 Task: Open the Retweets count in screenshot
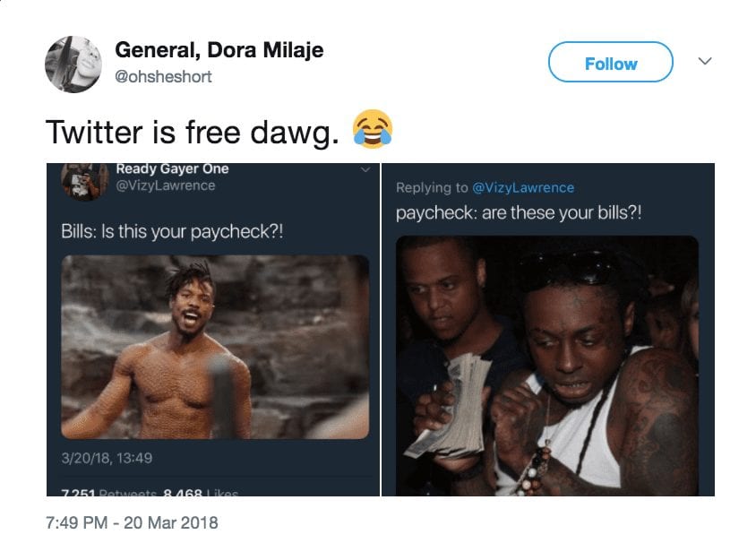109,492
